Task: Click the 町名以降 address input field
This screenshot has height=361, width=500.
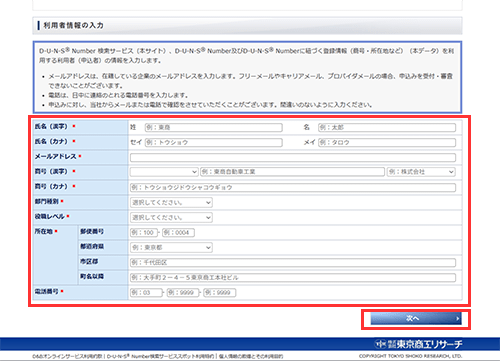Action: point(293,277)
